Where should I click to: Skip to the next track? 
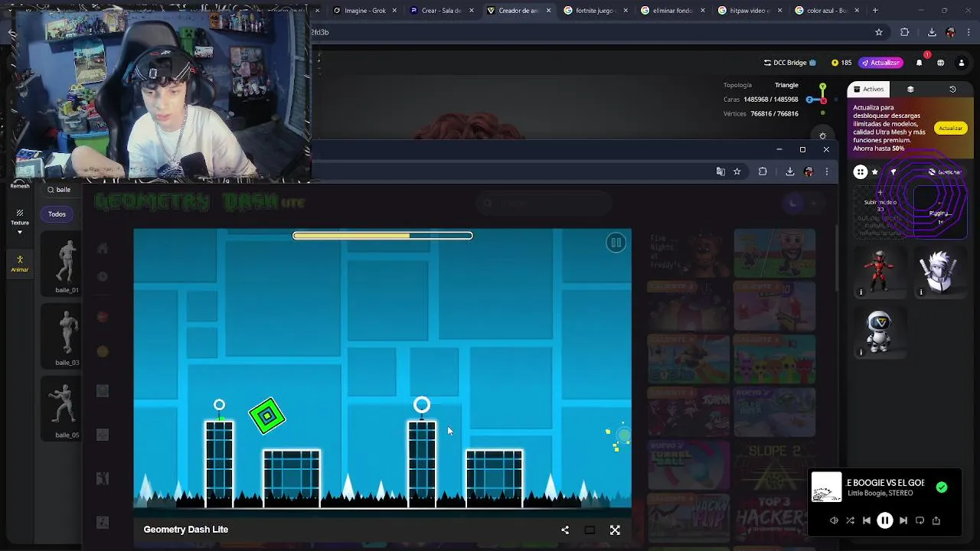[x=903, y=520]
